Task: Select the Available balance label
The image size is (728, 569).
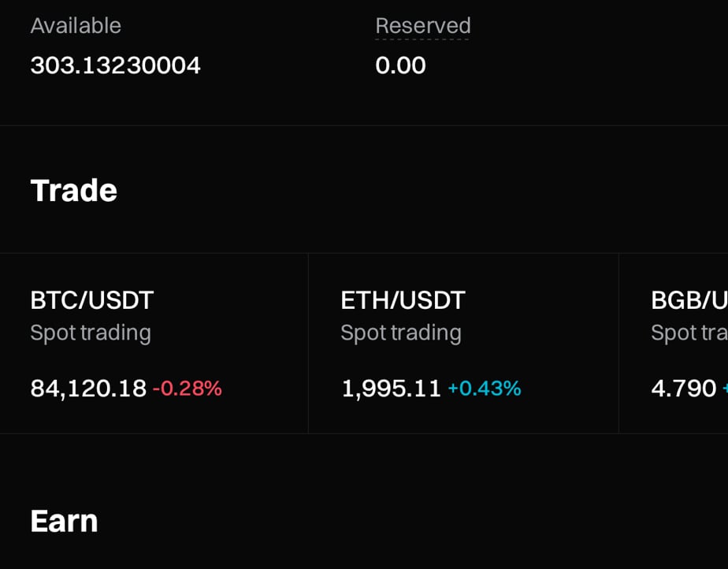Action: tap(76, 25)
